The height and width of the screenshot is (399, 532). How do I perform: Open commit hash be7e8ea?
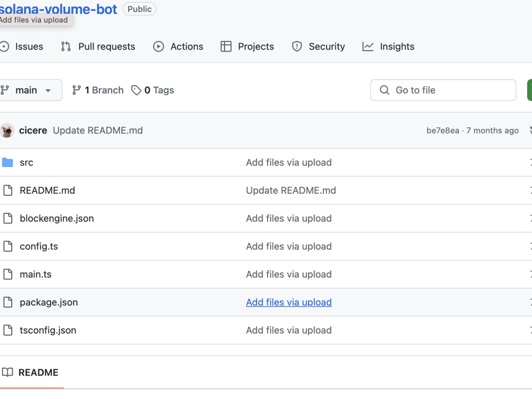(443, 131)
